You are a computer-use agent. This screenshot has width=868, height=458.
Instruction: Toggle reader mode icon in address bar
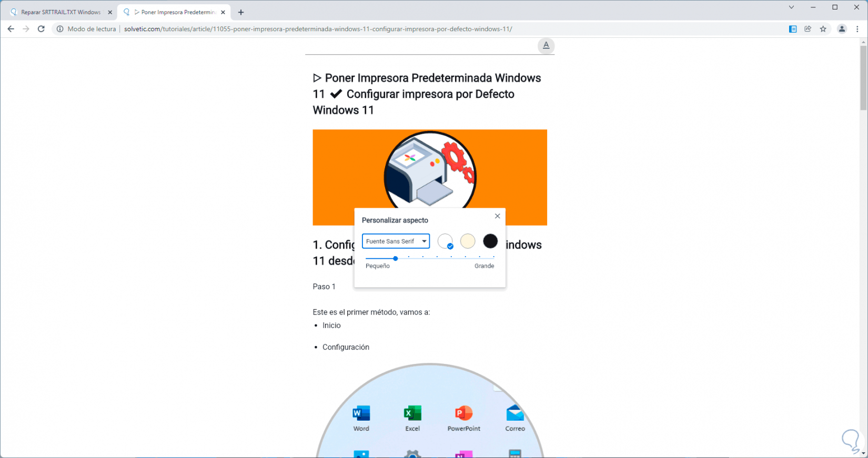(793, 29)
